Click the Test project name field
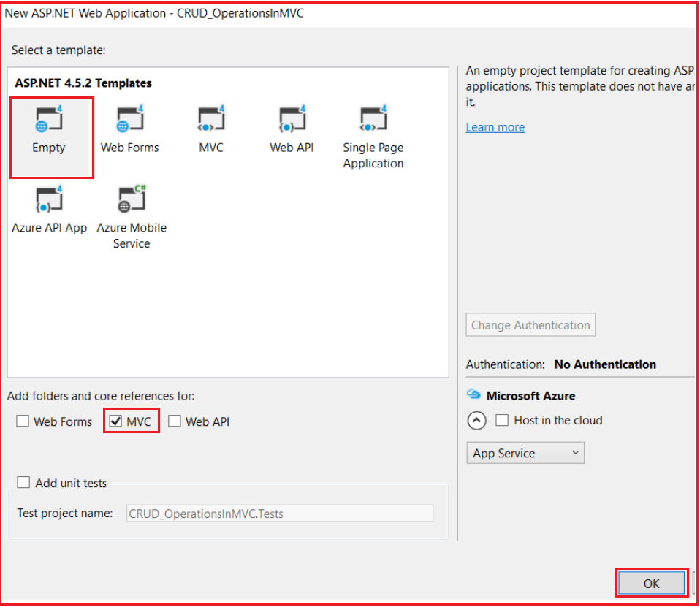 [x=280, y=514]
